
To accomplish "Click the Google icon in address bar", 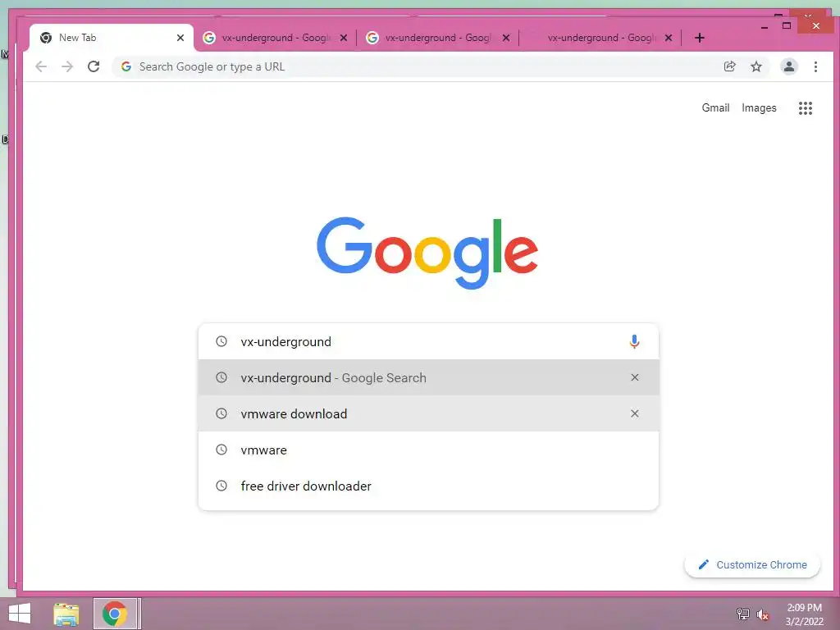I will pyautogui.click(x=126, y=66).
